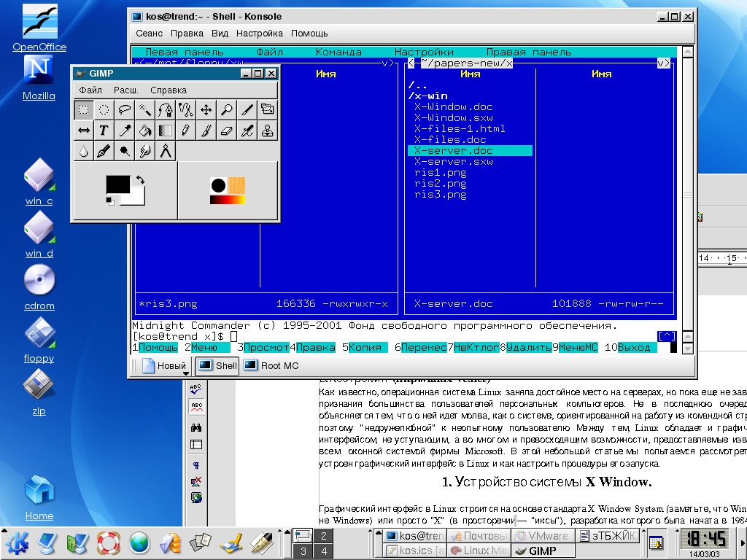Select the Clone stamp tool
The image size is (747, 560).
point(268,131)
